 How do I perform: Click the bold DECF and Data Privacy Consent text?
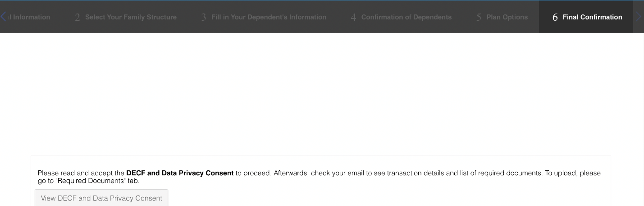click(180, 173)
